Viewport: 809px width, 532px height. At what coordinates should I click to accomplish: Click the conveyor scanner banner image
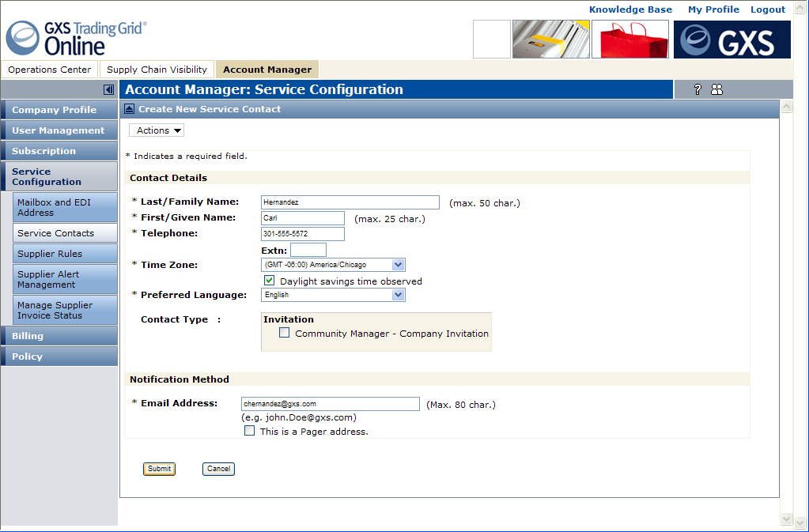(x=551, y=40)
